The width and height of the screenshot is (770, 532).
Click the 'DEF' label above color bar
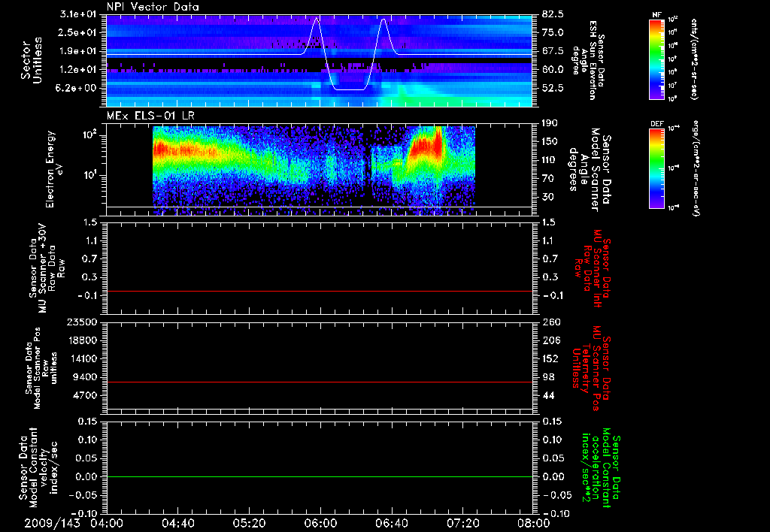[x=656, y=124]
